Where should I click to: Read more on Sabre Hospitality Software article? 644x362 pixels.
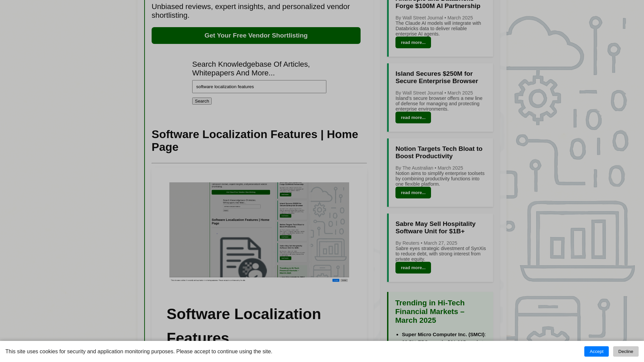pos(413,268)
